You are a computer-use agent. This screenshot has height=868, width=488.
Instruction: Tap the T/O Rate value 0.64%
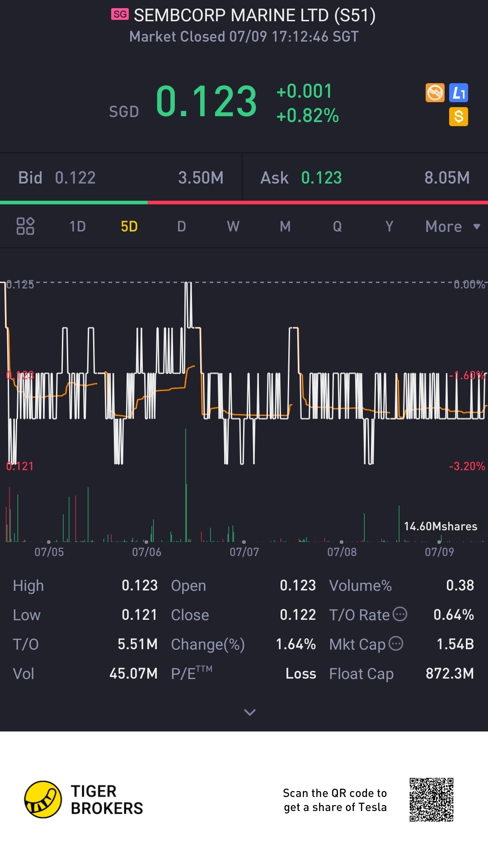point(454,615)
